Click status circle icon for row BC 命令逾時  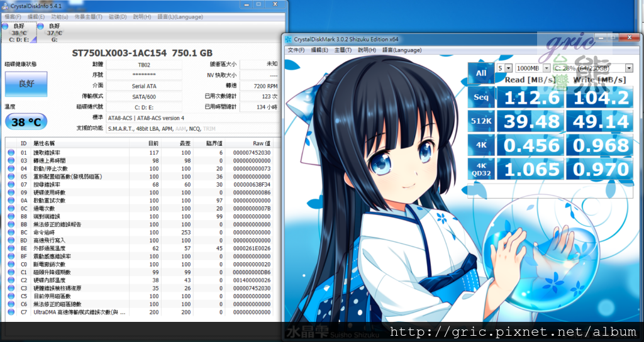coord(11,233)
